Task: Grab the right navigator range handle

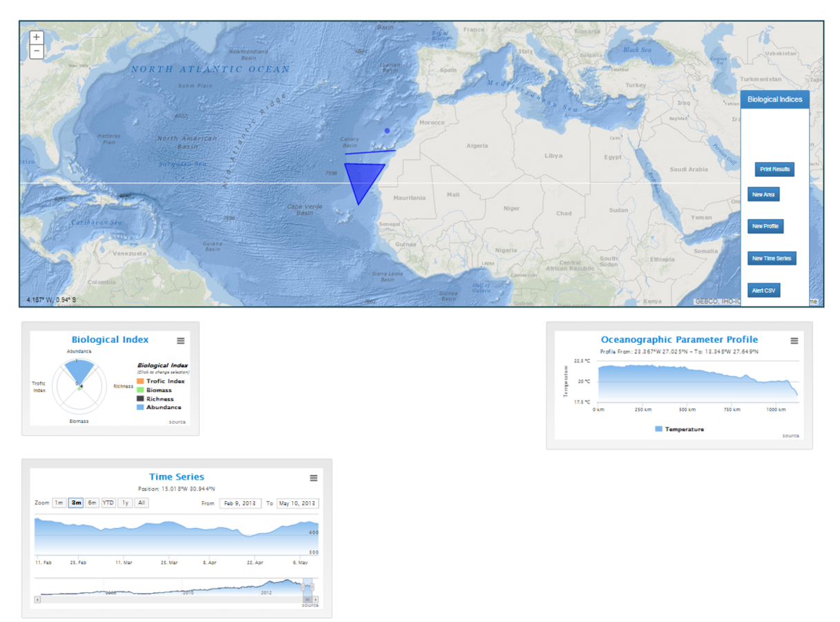Action: (x=312, y=587)
